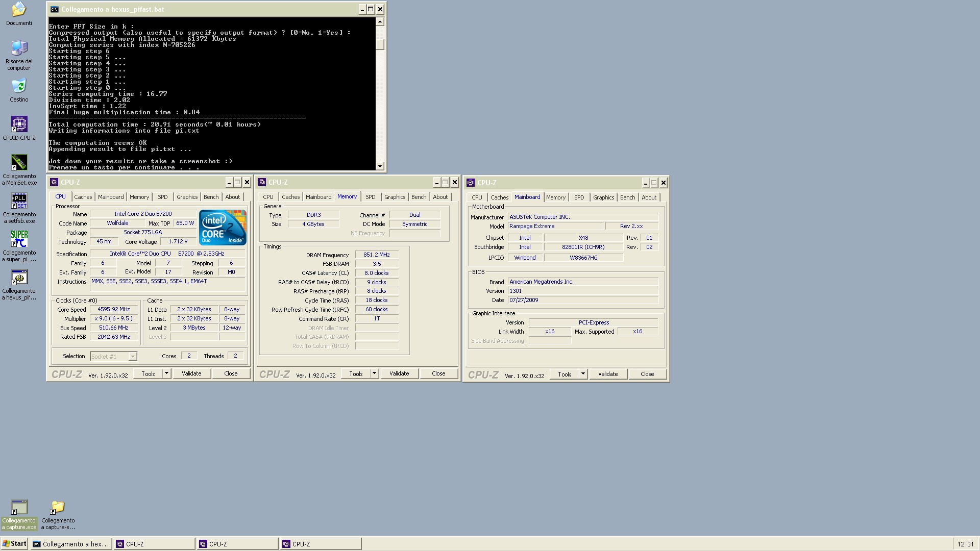Open About tab in middle CPU-Z window
The height and width of the screenshot is (551, 980).
(x=440, y=197)
